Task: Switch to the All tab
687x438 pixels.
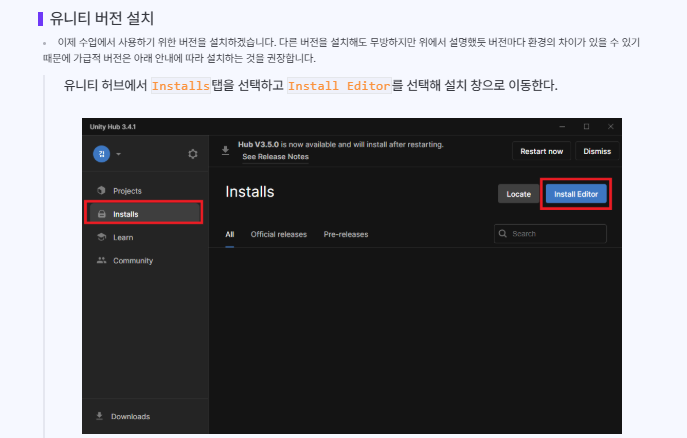Action: (x=230, y=234)
